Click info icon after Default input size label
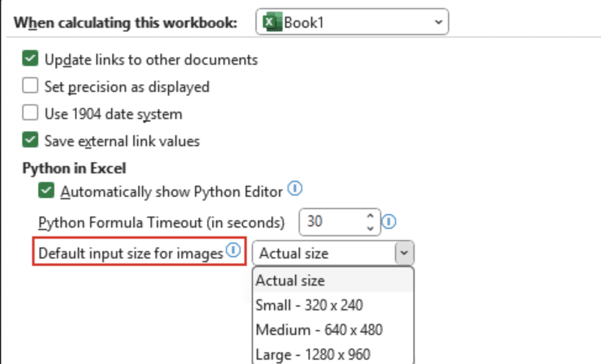 pyautogui.click(x=233, y=250)
